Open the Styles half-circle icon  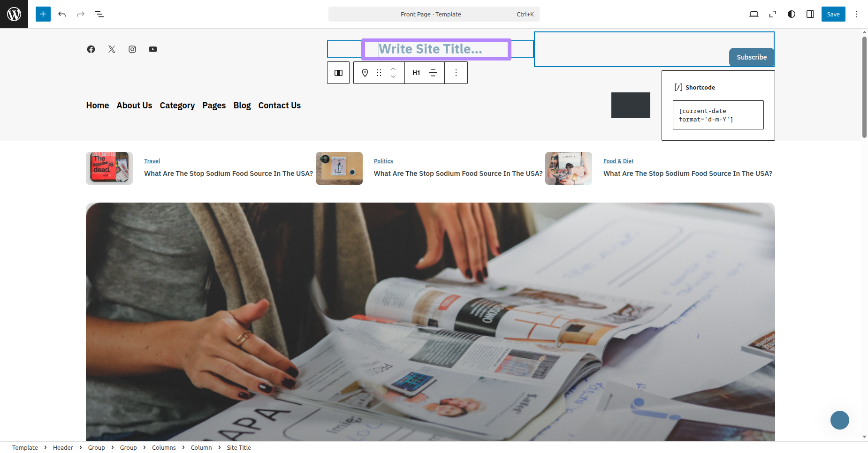(792, 14)
